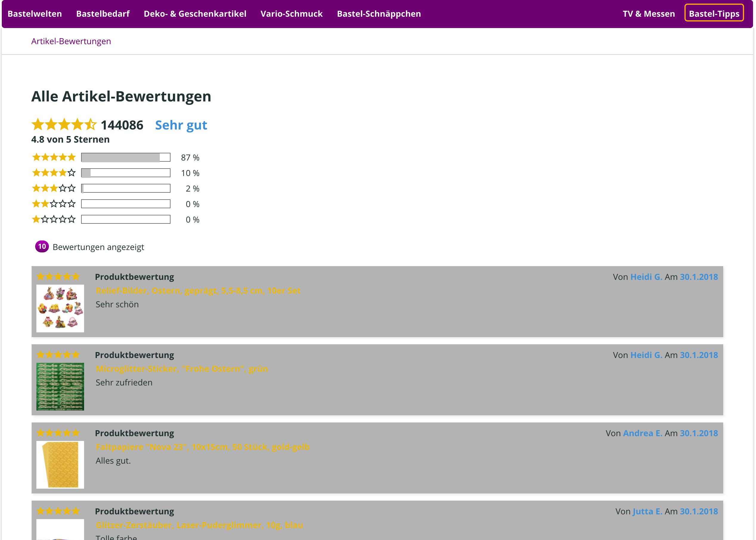Select the one-star rating filter row
This screenshot has width=756, height=540.
pos(116,220)
